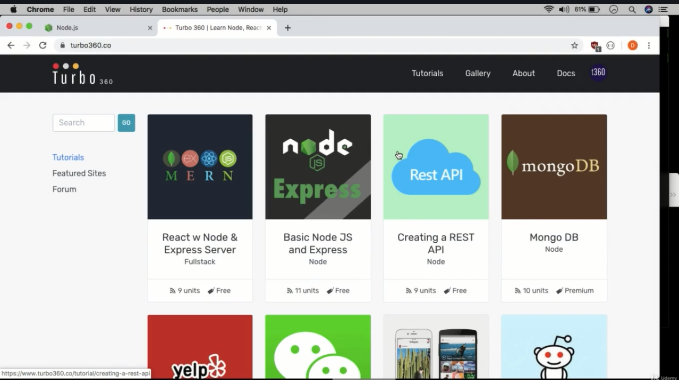
Task: Open the Rest API cloud thumbnail
Action: [436, 167]
